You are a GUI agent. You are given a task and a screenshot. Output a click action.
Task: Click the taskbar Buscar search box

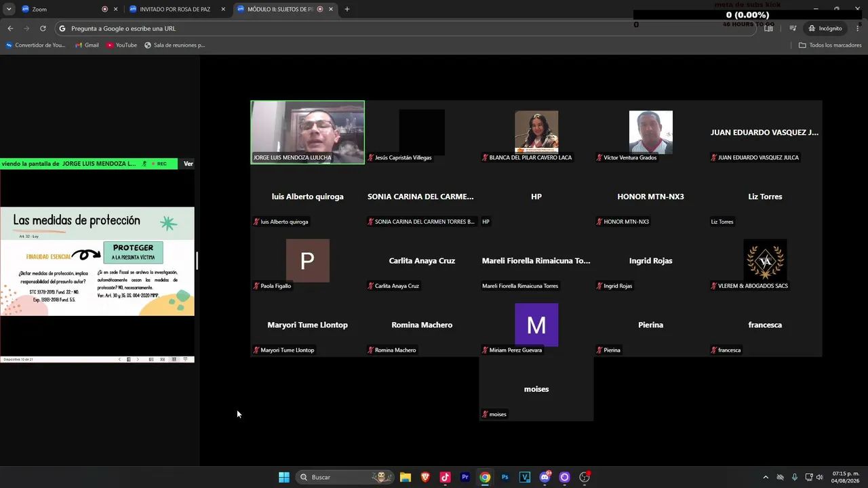(346, 477)
